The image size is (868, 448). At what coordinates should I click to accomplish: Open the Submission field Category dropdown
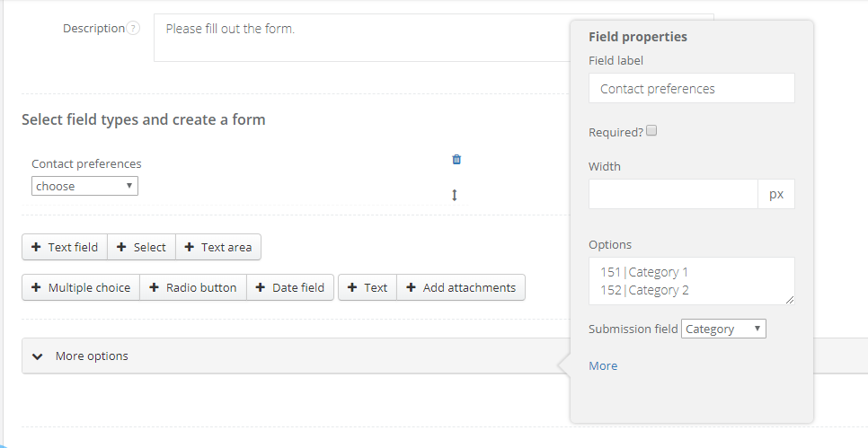pyautogui.click(x=723, y=329)
